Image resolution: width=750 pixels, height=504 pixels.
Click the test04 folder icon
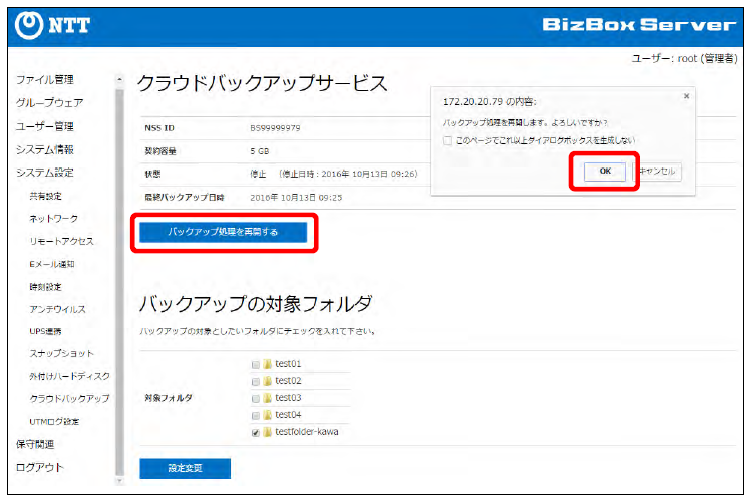(267, 415)
